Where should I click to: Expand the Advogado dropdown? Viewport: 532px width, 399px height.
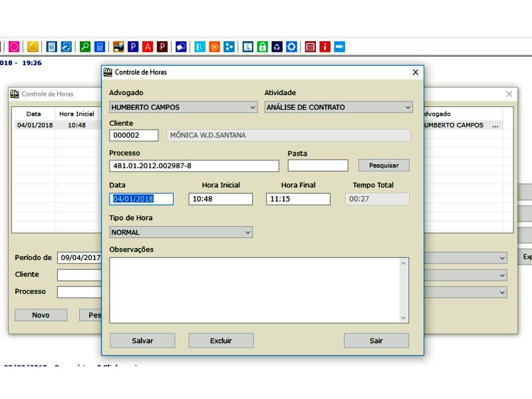point(252,107)
